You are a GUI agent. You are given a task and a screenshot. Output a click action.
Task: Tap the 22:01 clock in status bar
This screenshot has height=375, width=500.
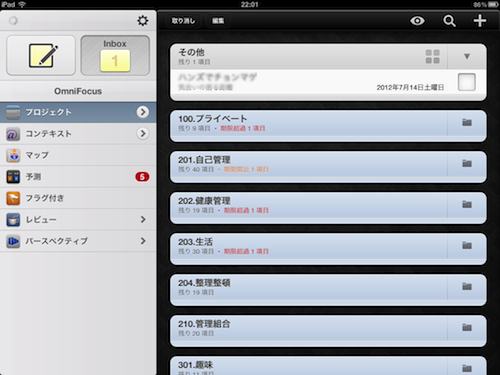(x=250, y=4)
